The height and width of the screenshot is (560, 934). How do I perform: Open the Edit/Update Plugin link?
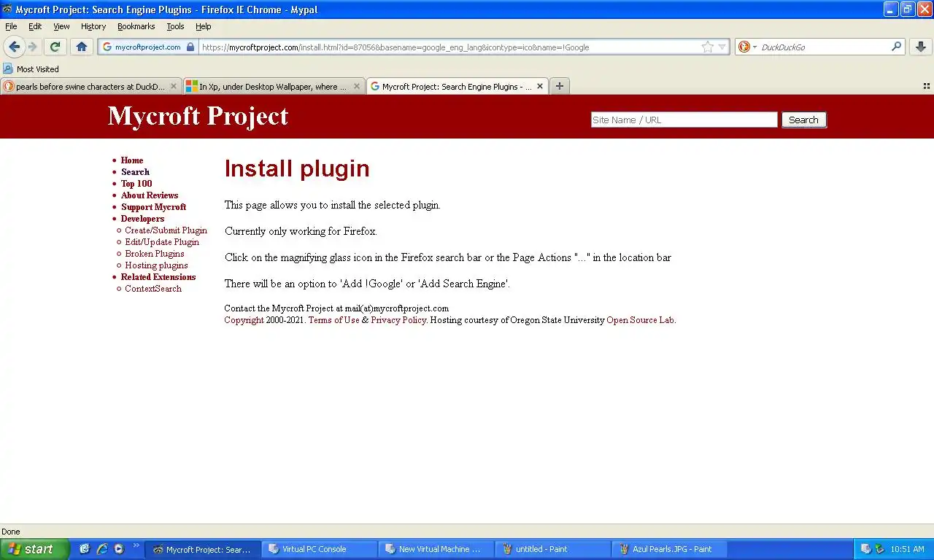click(162, 242)
